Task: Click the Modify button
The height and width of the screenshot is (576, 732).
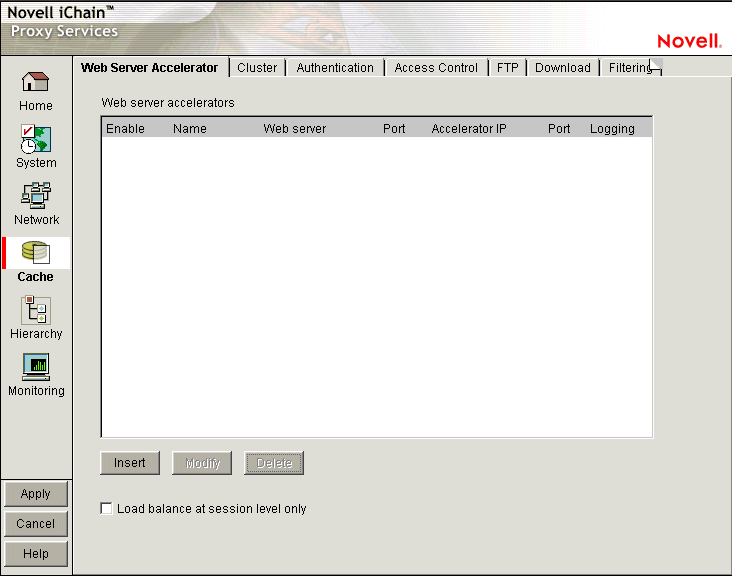Action: click(x=202, y=463)
